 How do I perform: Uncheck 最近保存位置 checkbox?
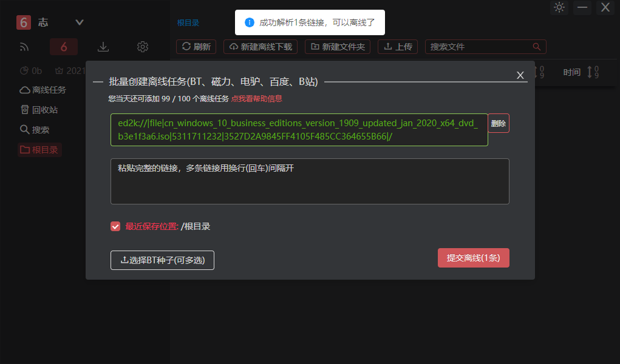(x=115, y=226)
